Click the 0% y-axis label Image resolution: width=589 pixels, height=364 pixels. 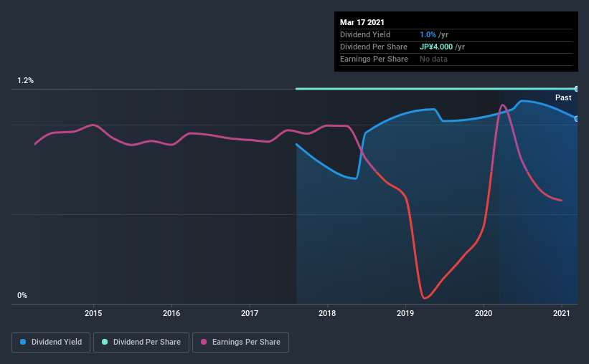[x=22, y=296]
